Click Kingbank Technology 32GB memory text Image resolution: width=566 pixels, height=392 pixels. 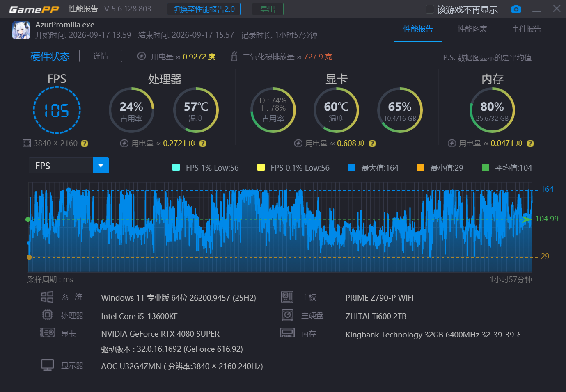[433, 335]
